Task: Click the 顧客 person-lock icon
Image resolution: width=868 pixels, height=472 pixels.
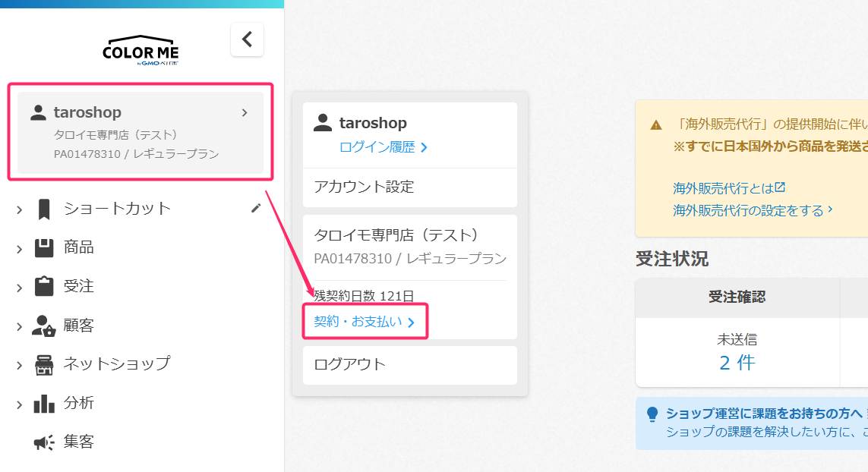Action: tap(44, 326)
